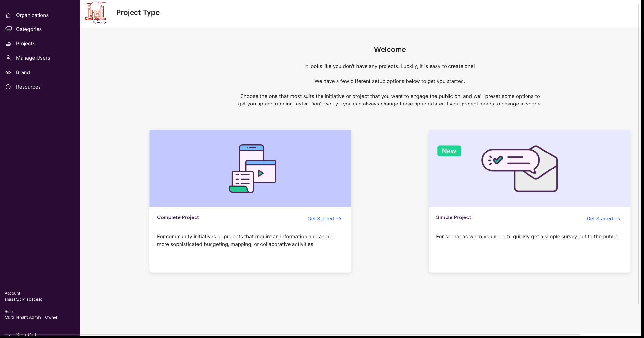
Task: Click the Simple Project title
Action: click(x=453, y=217)
